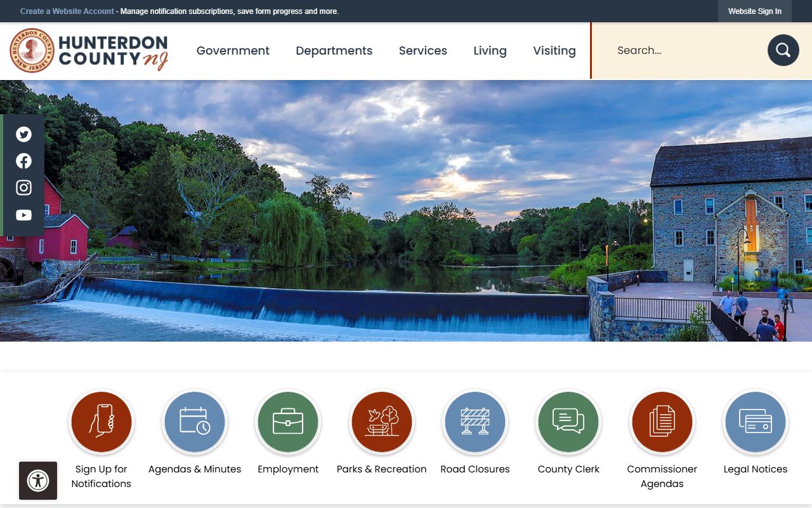Image resolution: width=812 pixels, height=508 pixels.
Task: View the Road Closures barricade icon
Action: pos(475,422)
